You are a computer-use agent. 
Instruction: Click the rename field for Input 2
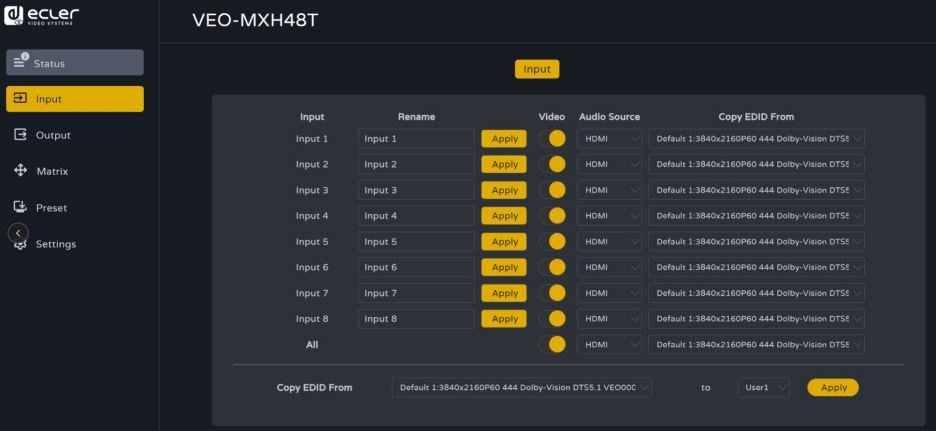416,164
